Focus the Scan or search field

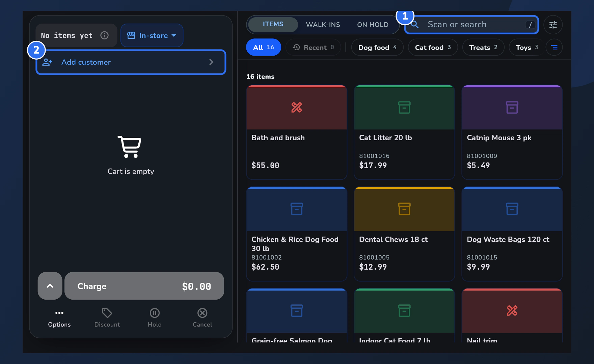[471, 25]
